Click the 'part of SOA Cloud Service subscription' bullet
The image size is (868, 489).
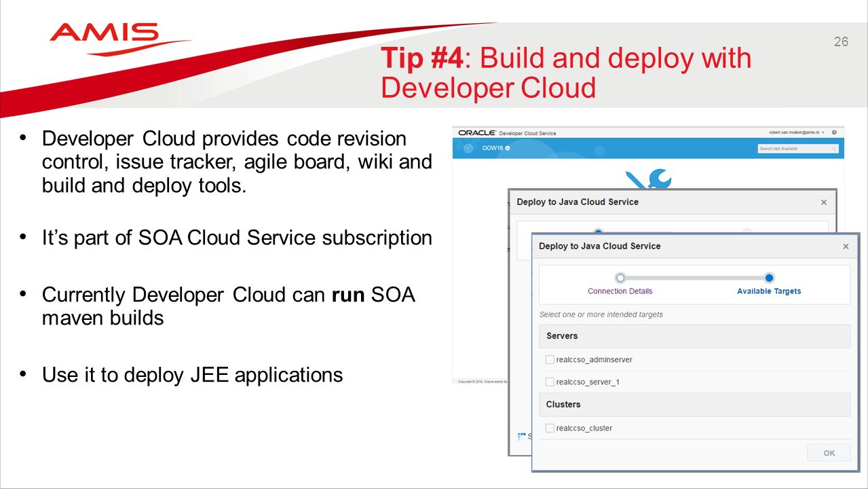coord(237,238)
